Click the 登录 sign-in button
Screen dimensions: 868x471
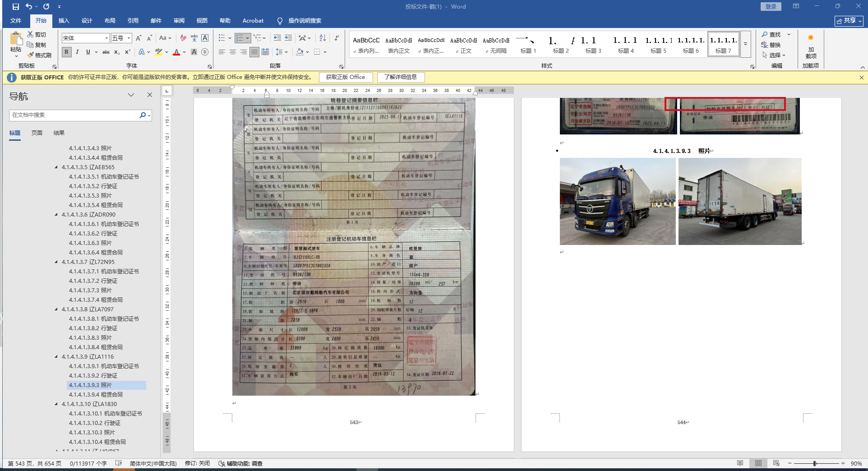[x=771, y=7]
